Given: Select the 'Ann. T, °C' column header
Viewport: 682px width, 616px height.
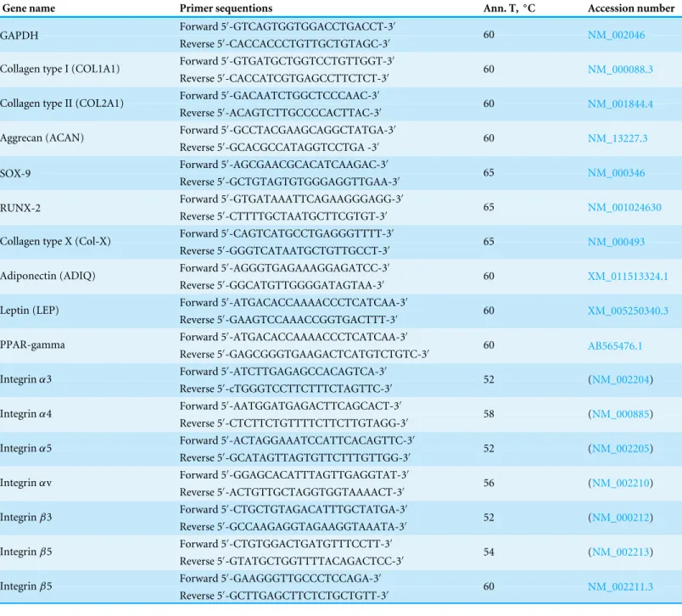Looking at the screenshot, I should (x=509, y=8).
